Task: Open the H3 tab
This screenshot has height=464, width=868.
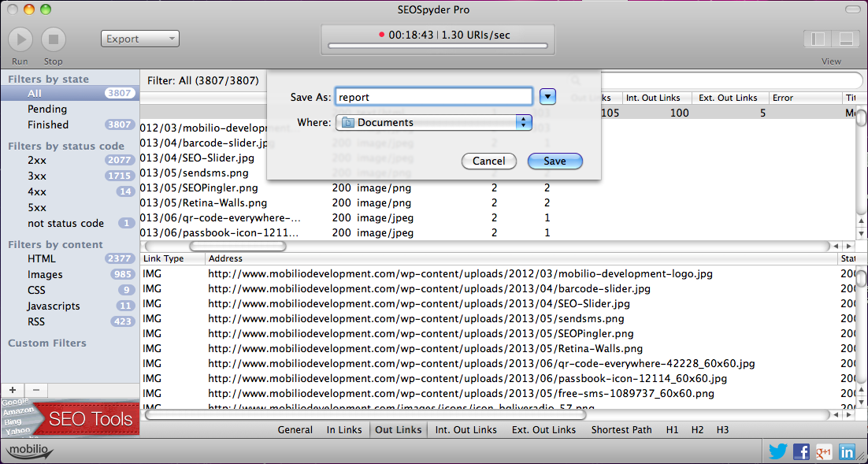Action: pyautogui.click(x=722, y=429)
